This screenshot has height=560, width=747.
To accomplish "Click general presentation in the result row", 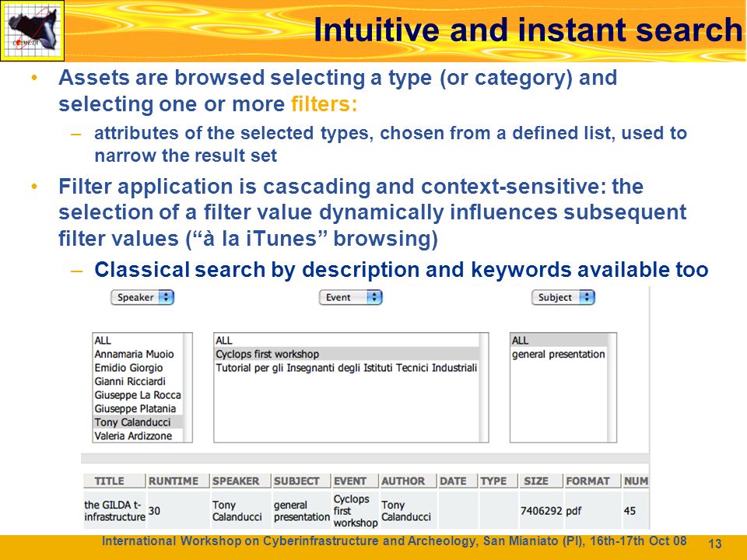I will 302,510.
